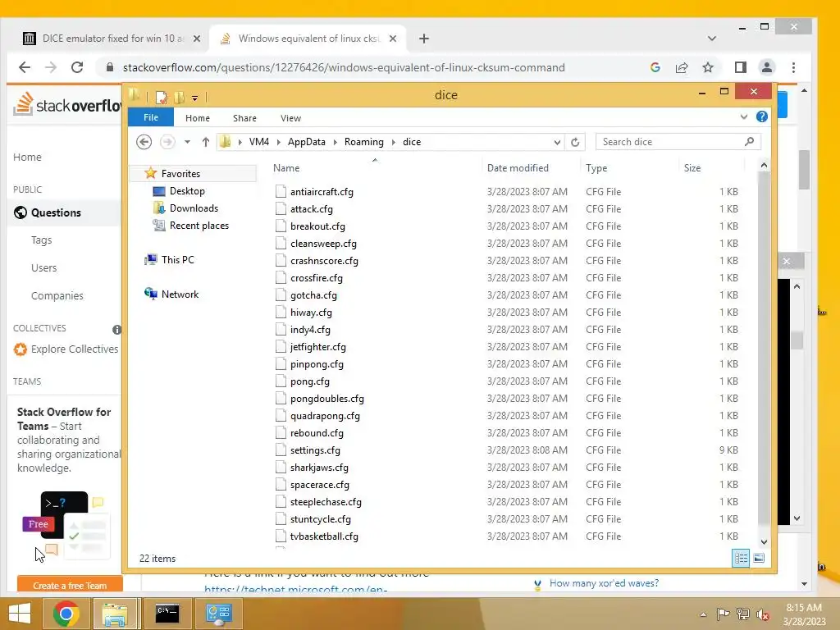Open the Explorer help question mark
The height and width of the screenshot is (630, 840).
762,116
